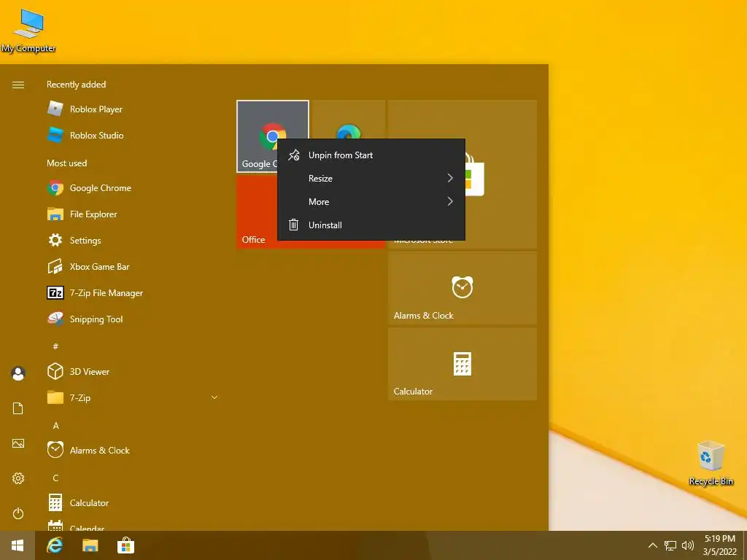Open Calendar at the bottom of the app list
The image size is (747, 560).
133,525
